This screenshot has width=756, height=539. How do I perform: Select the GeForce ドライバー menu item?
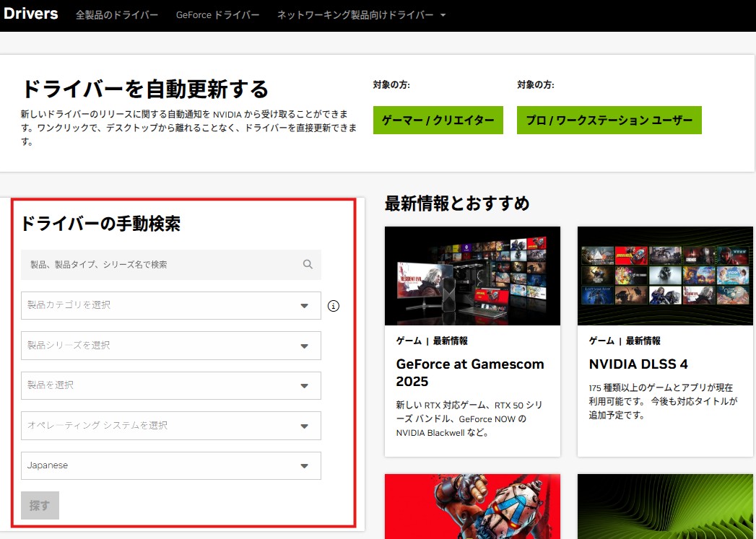217,15
